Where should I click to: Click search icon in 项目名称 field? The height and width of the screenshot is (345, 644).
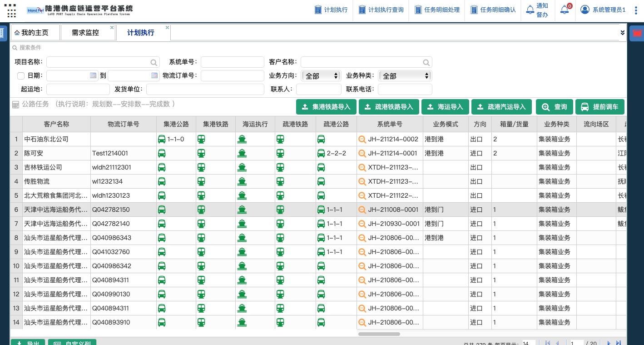pos(154,62)
